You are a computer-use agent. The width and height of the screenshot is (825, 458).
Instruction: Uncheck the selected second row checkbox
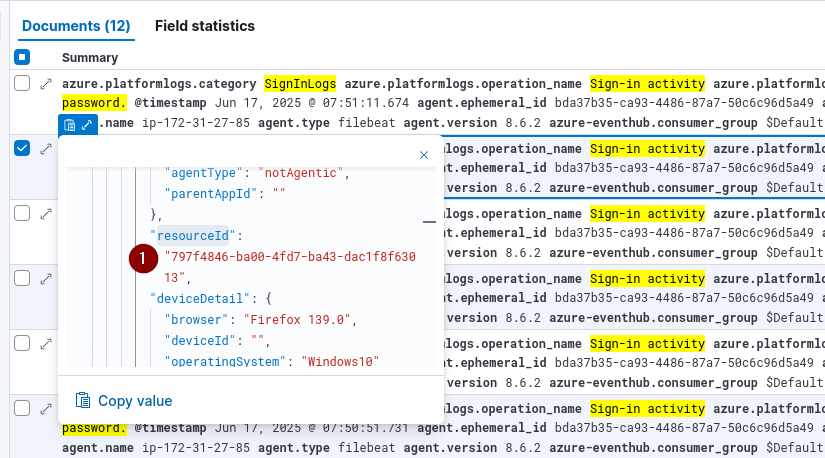coord(22,148)
